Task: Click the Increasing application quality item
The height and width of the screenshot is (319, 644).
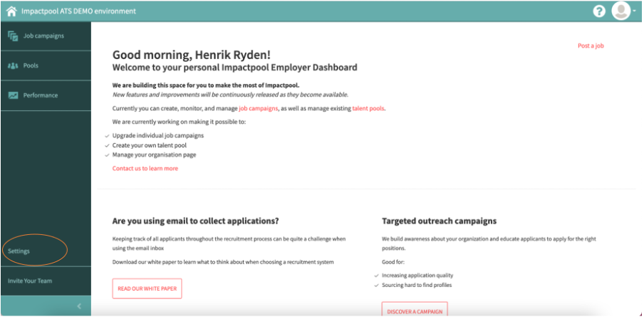Action: point(417,276)
